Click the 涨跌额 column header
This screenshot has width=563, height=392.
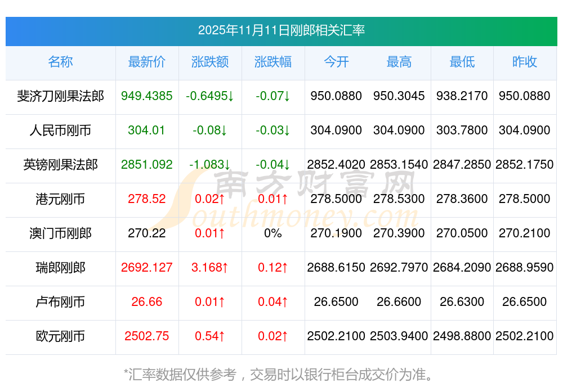point(210,62)
